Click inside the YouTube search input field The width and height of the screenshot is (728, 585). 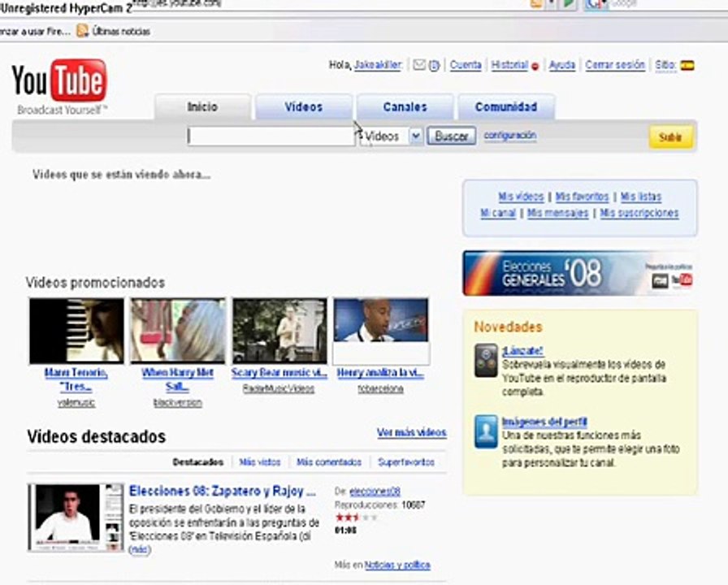271,136
